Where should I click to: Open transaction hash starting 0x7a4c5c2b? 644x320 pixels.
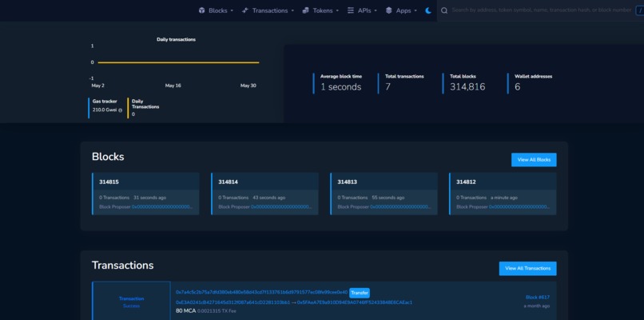[261, 292]
